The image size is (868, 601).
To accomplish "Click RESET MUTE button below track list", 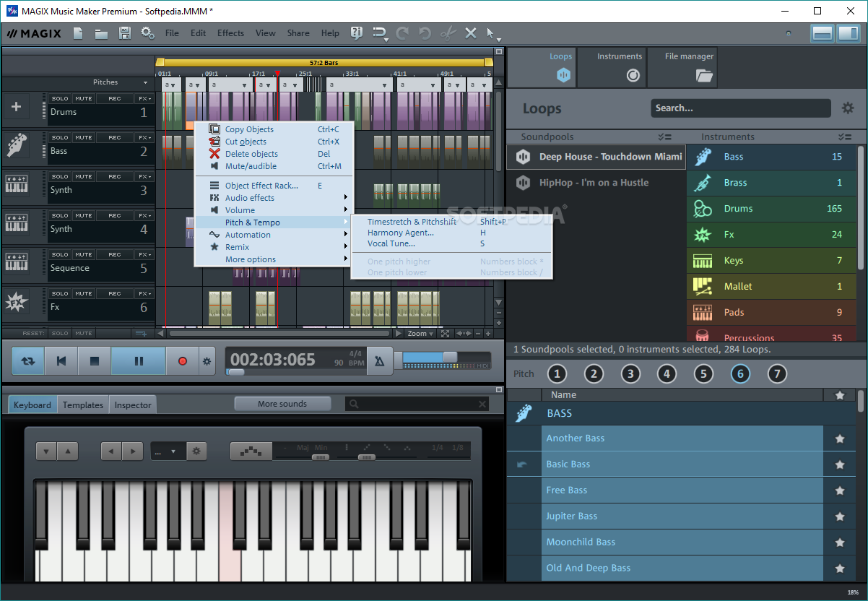I will [84, 334].
